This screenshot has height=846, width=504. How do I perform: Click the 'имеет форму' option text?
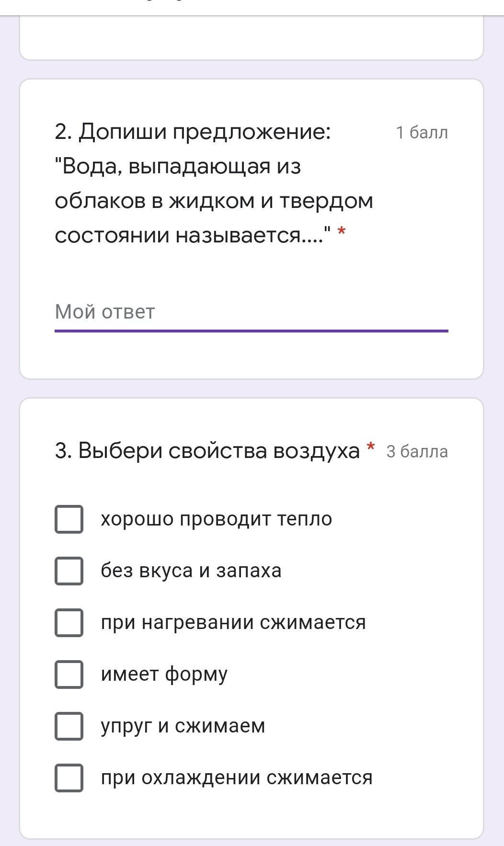click(x=164, y=674)
